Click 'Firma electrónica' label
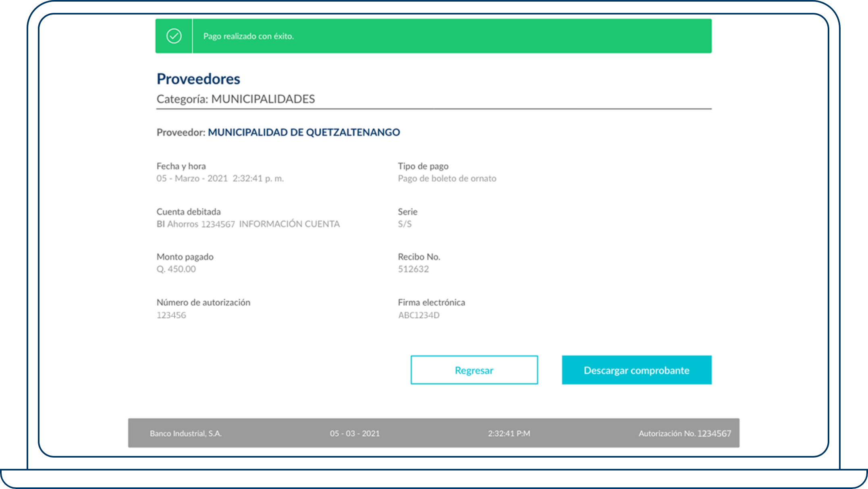This screenshot has height=489, width=868. 432,303
